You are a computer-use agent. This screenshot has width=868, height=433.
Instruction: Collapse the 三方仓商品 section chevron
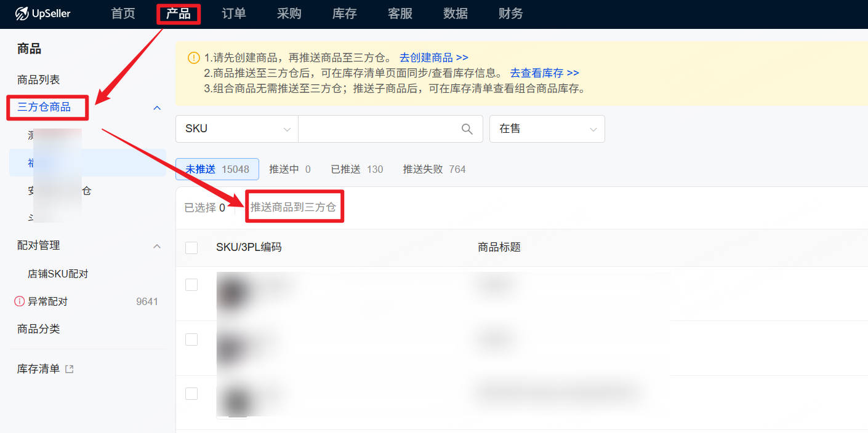(157, 108)
